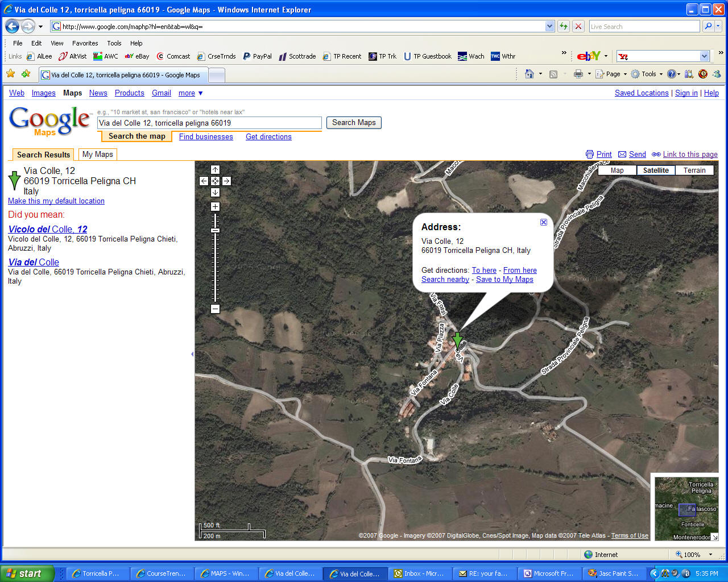Viewport: 728px width, 582px height.
Task: Open the Favorites menu
Action: 85,43
